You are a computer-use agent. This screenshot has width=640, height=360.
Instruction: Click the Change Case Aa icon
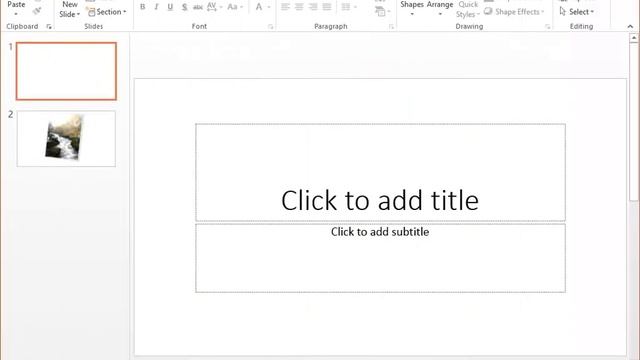[232, 7]
